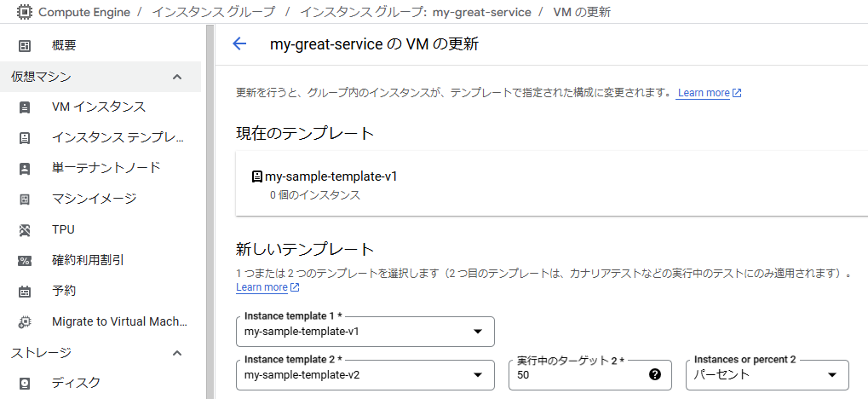Viewport: 868px width, 399px height.
Task: Click the マシンイメージ sidebar icon
Action: (25, 199)
